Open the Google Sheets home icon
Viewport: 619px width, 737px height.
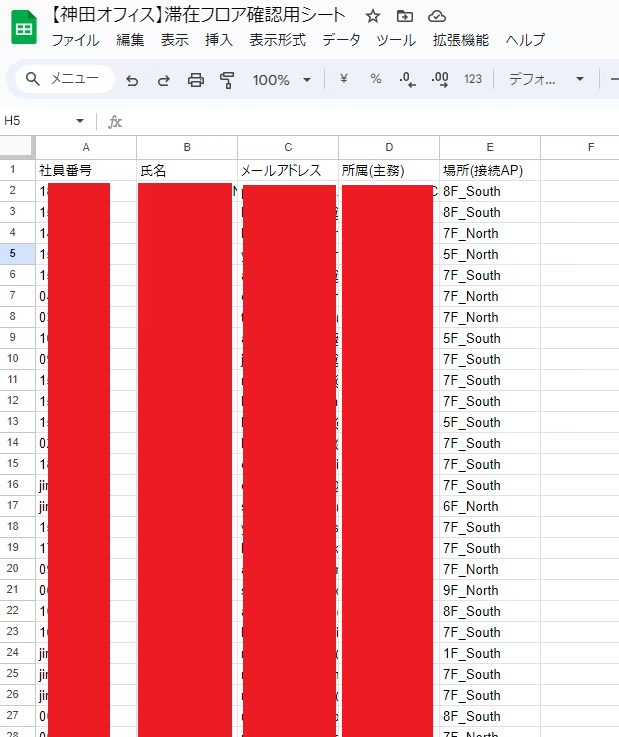click(x=24, y=28)
